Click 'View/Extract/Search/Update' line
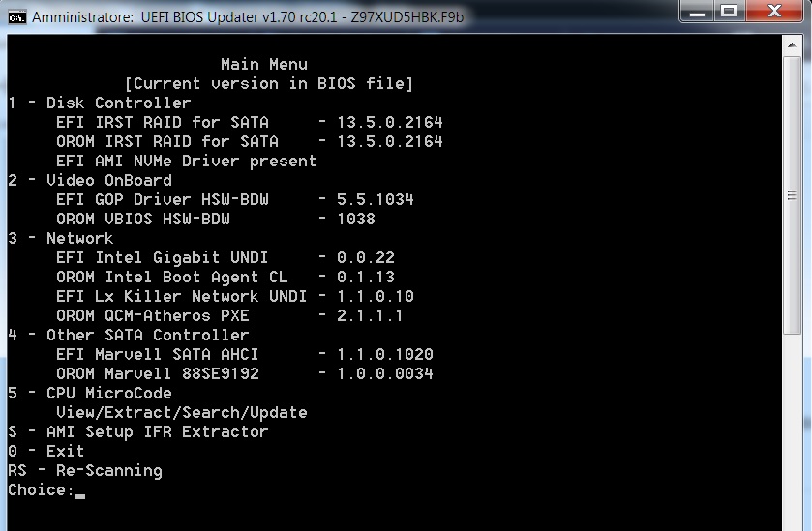This screenshot has height=531, width=812. [x=182, y=412]
